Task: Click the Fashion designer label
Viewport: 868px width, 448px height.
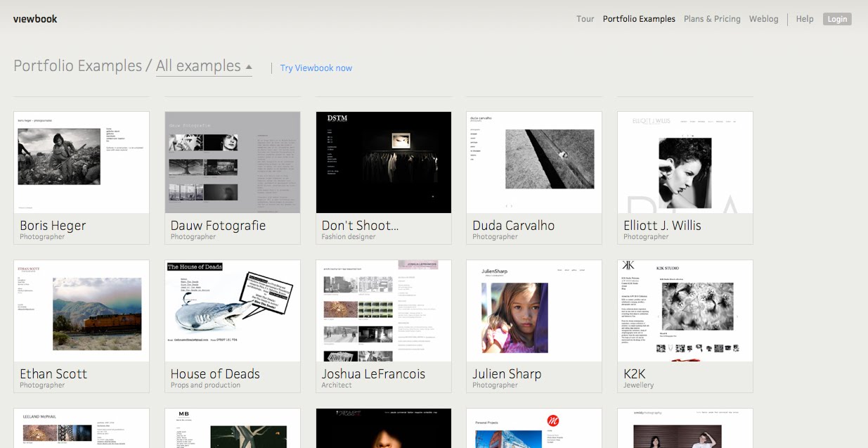Action: [349, 237]
